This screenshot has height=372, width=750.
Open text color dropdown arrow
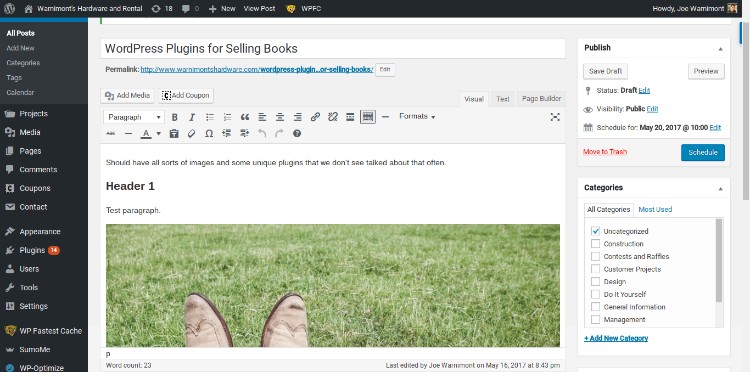[158, 134]
